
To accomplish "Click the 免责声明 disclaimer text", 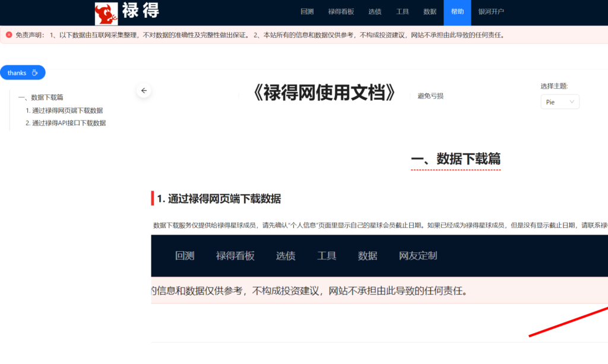I will 260,35.
